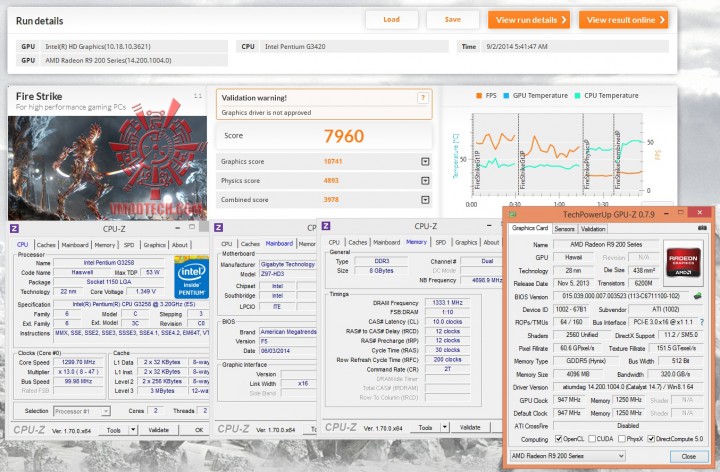Click the View result online button
The height and width of the screenshot is (472, 720).
coord(624,20)
